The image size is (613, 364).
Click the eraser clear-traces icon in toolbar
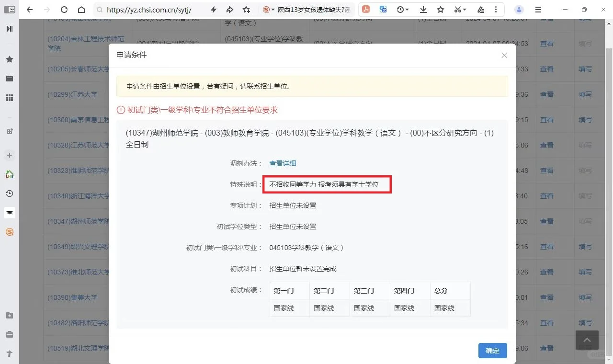tap(481, 10)
